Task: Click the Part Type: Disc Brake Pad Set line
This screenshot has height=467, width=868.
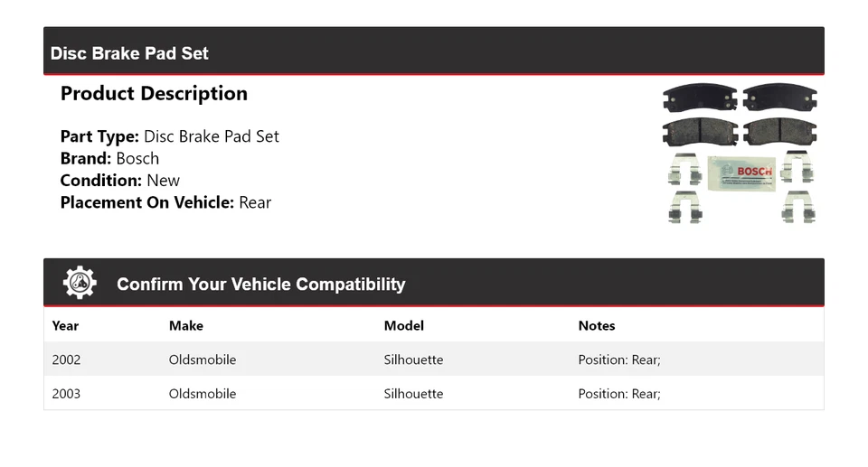Action: tap(169, 136)
